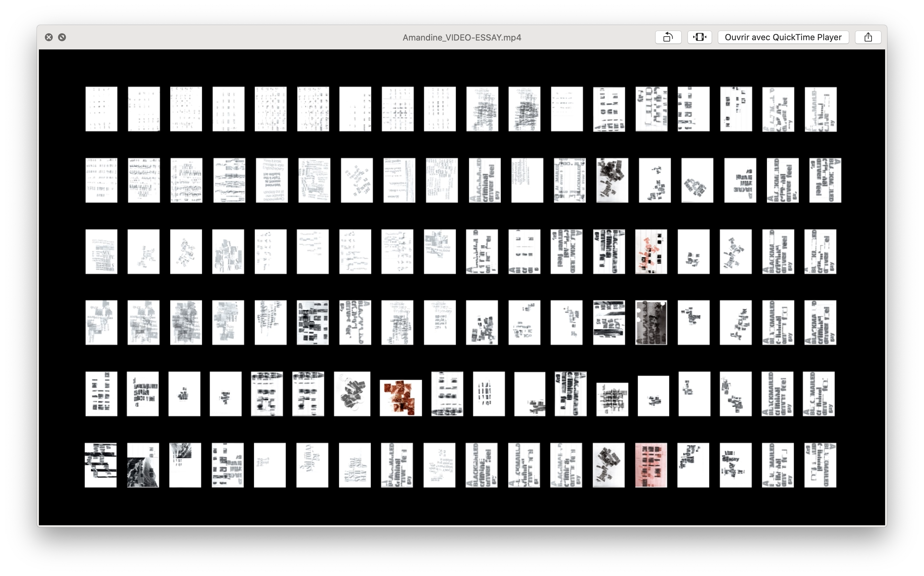924x576 pixels.
Task: Click bottom-left page with black slashed strips
Action: (x=101, y=465)
